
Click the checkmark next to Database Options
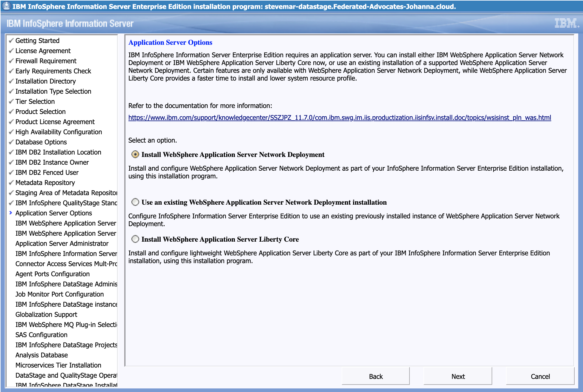click(x=11, y=142)
